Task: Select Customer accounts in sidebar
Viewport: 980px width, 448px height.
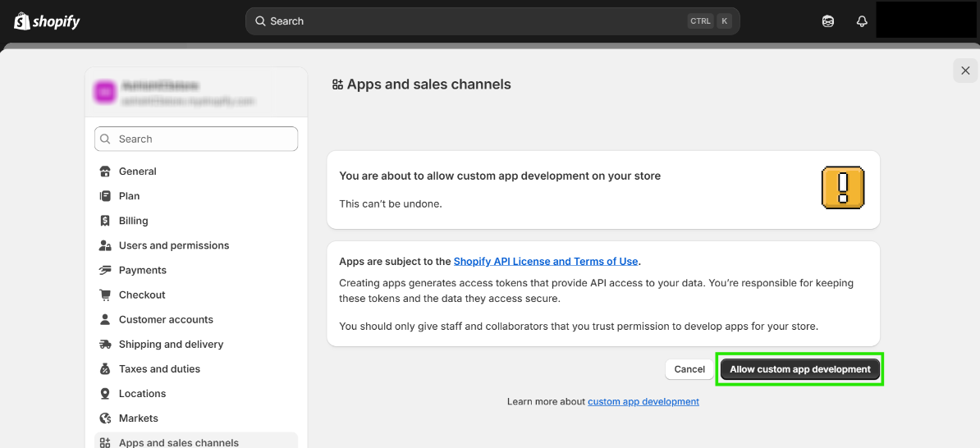Action: coord(166,319)
